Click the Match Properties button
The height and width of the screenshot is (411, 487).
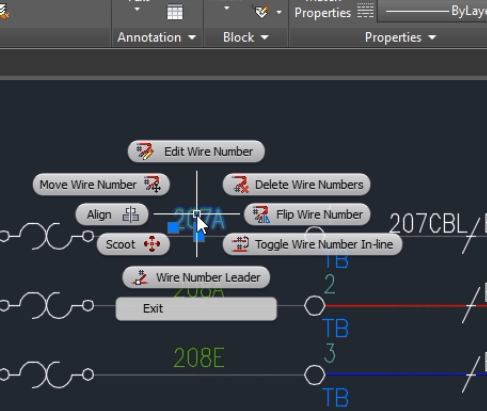(323, 10)
